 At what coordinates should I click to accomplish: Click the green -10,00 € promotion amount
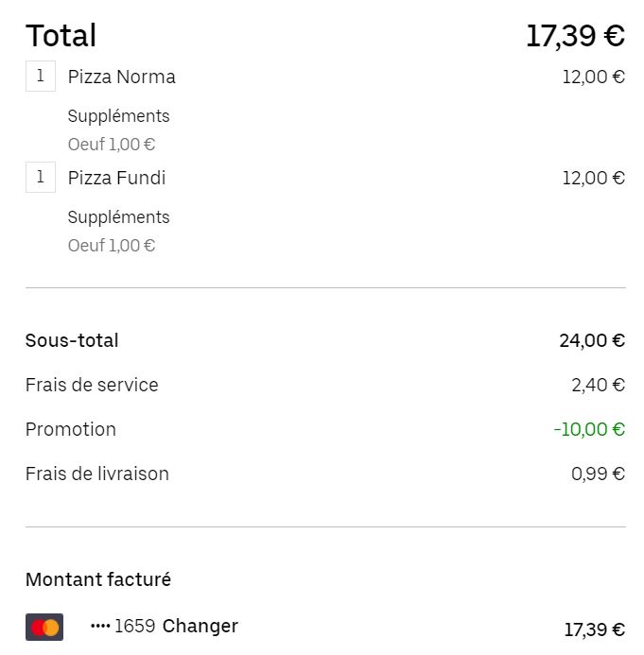click(x=589, y=429)
